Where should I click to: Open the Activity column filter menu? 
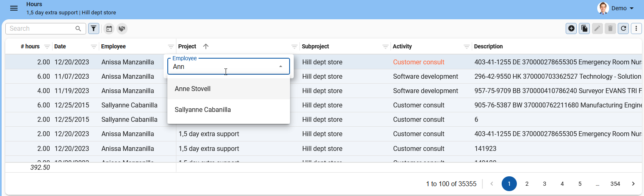click(466, 47)
